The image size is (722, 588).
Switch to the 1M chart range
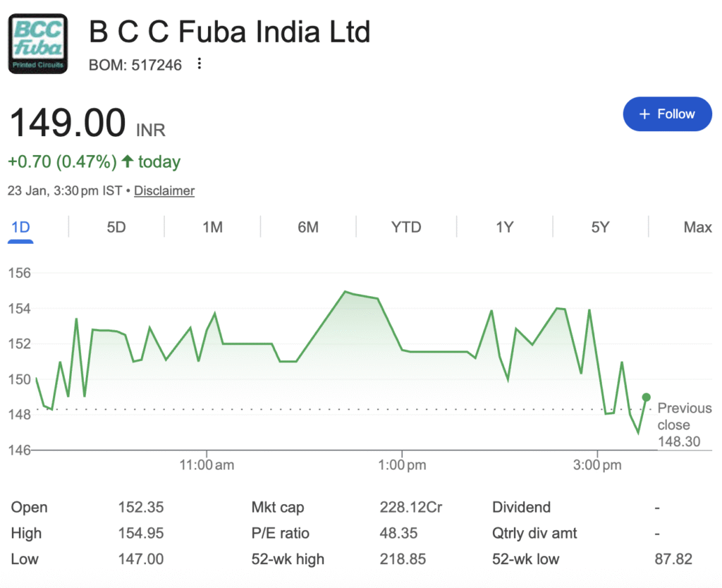[212, 227]
